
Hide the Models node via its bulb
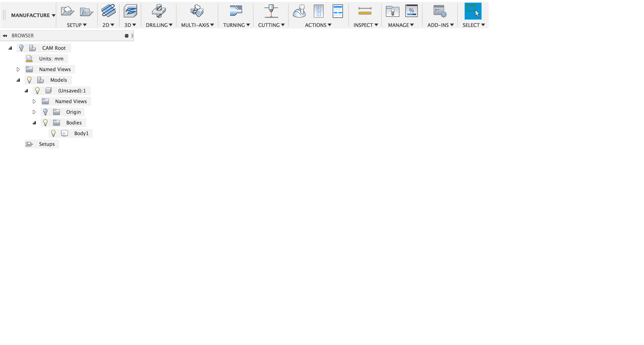29,80
